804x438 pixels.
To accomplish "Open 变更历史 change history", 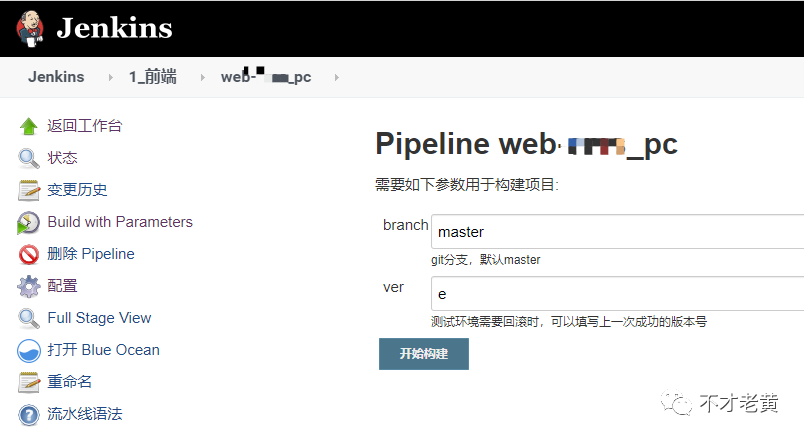I will tap(77, 190).
